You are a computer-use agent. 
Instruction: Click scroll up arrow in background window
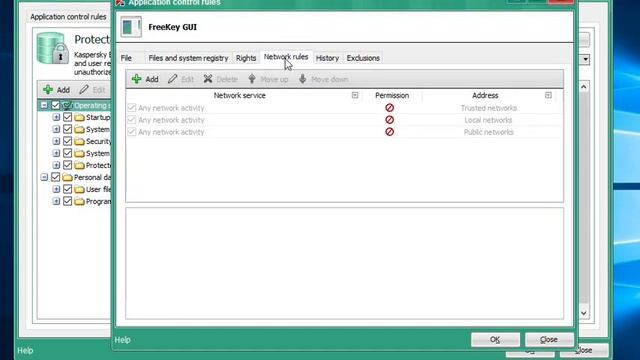tap(584, 87)
